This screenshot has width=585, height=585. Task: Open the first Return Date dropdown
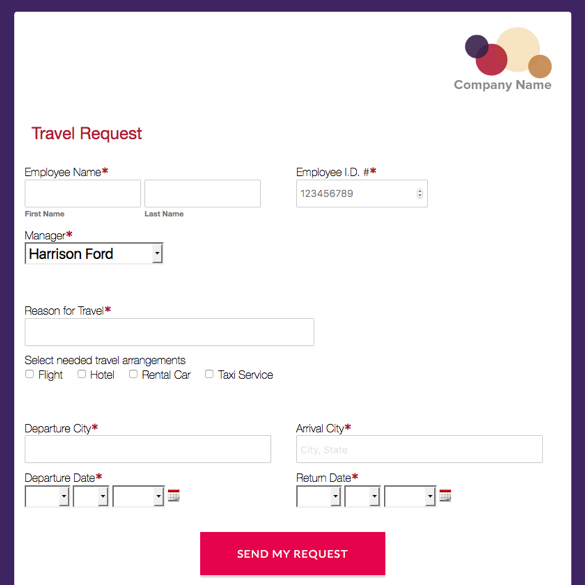pos(319,496)
